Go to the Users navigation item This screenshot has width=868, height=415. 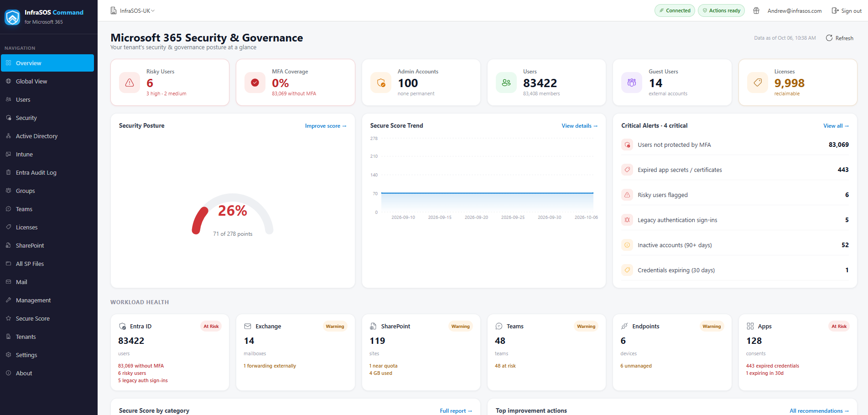(47, 99)
